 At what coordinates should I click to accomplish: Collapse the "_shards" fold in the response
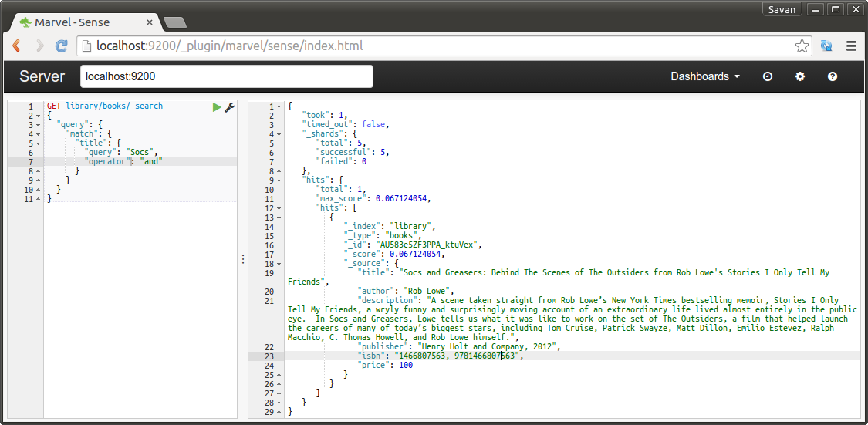278,134
